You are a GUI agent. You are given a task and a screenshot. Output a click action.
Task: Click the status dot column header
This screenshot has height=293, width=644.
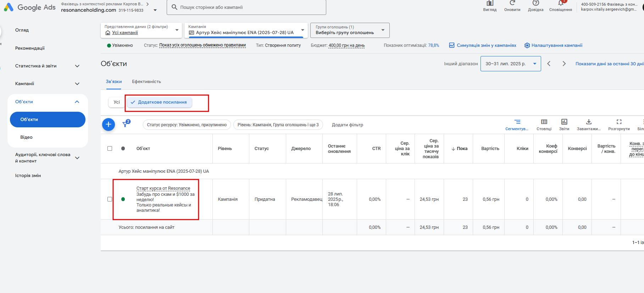click(x=123, y=149)
